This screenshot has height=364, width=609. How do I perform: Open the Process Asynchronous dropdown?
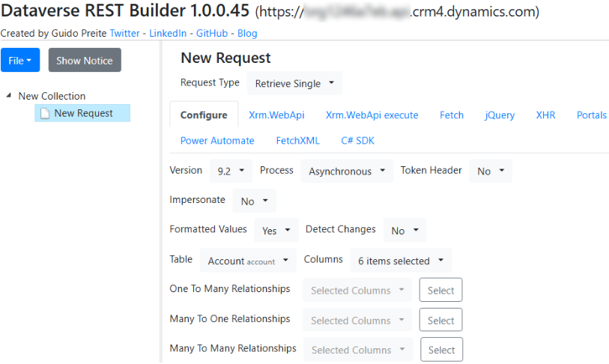[347, 171]
